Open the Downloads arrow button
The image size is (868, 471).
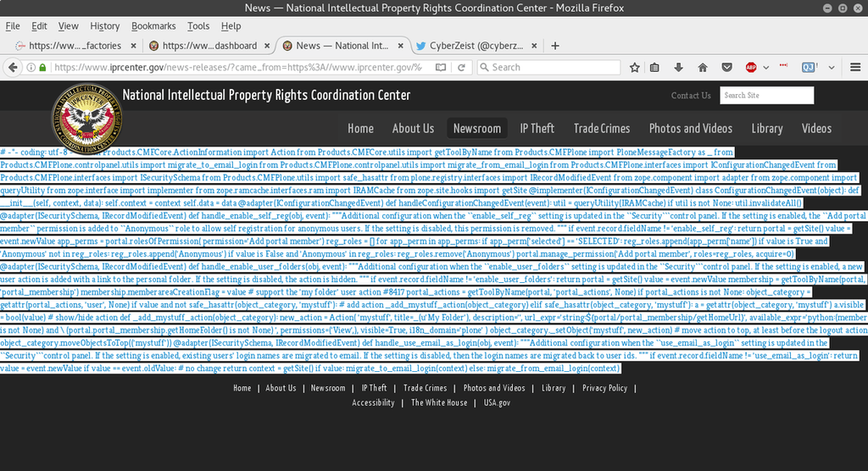pos(678,67)
